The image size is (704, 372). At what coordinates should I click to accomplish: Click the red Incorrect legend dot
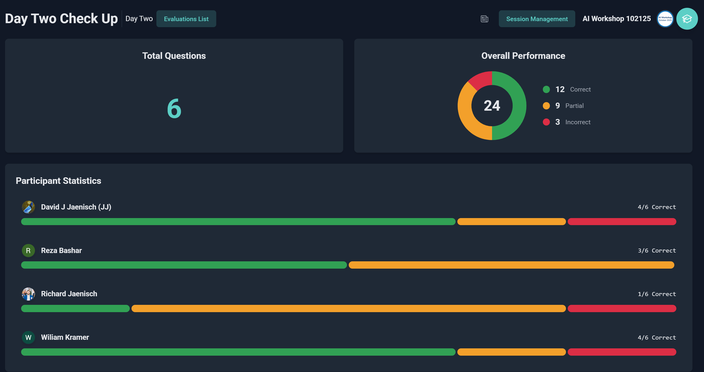click(x=546, y=122)
